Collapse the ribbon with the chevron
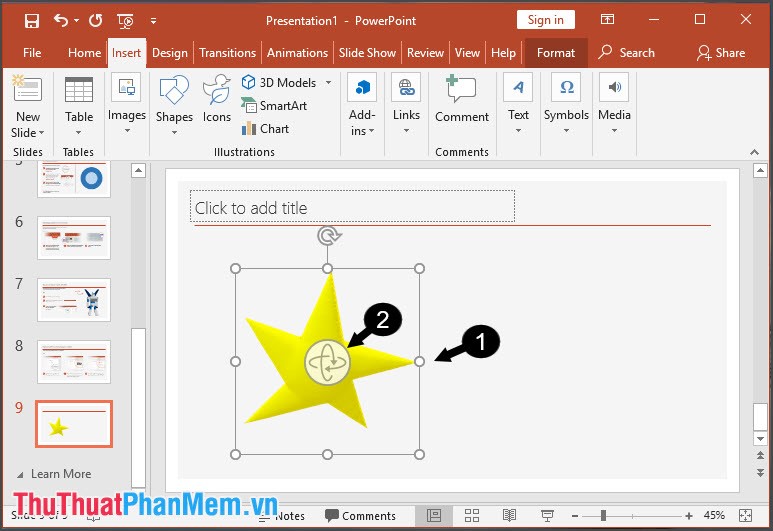Screen dimensions: 773x531 (754, 152)
